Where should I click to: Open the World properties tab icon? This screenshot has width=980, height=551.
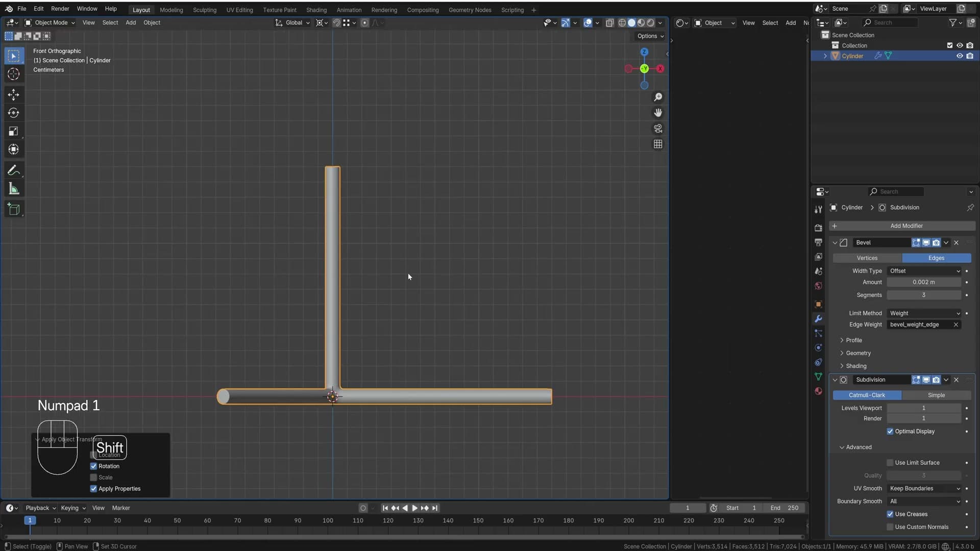pyautogui.click(x=818, y=286)
